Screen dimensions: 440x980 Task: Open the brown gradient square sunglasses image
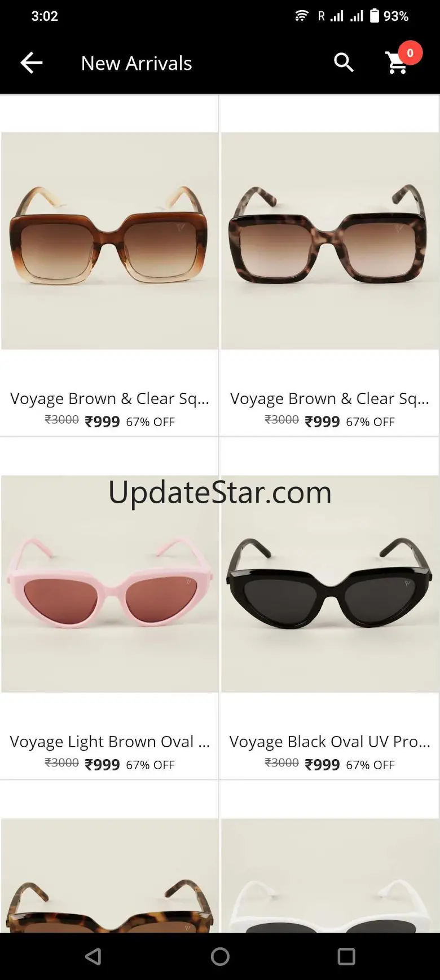[109, 241]
